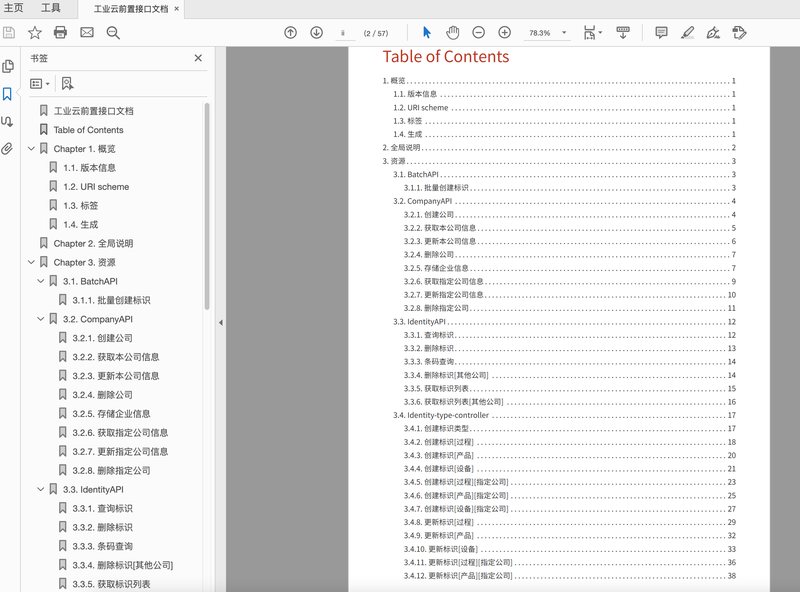Viewport: 800px width, 592px height.
Task: Print the document using printer icon
Action: coord(60,33)
